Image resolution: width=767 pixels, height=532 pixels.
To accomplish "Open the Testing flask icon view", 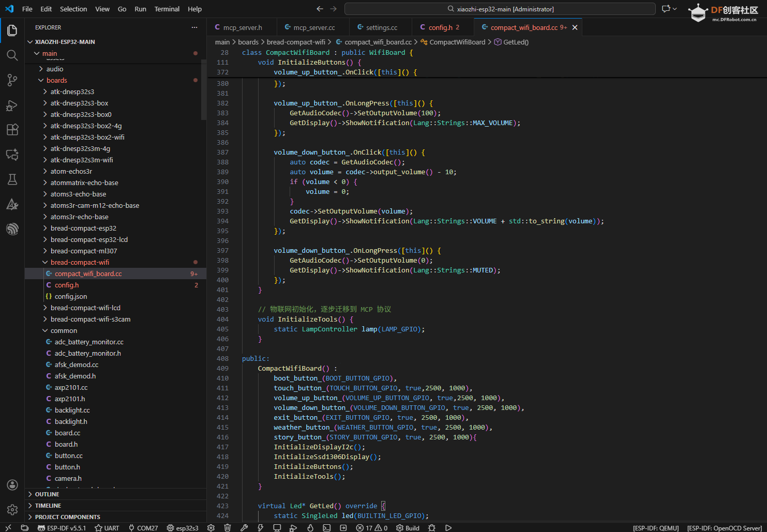I will pos(12,179).
